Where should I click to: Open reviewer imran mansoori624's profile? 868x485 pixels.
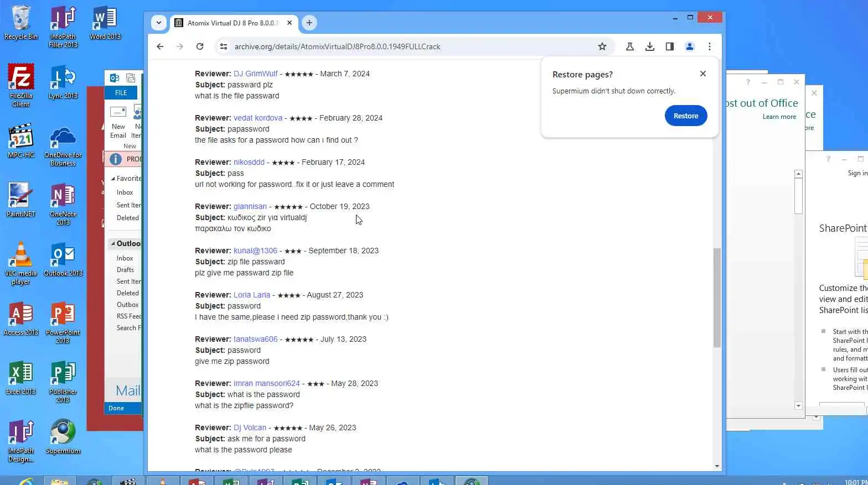click(x=267, y=383)
